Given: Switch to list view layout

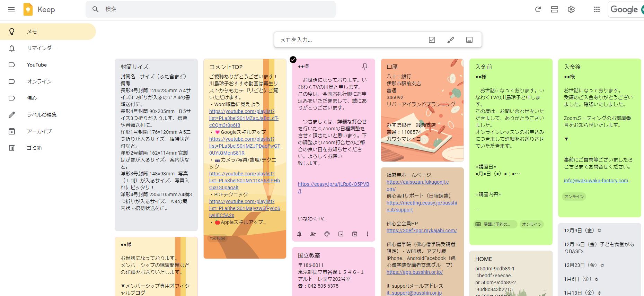Looking at the screenshot, I should [x=554, y=9].
